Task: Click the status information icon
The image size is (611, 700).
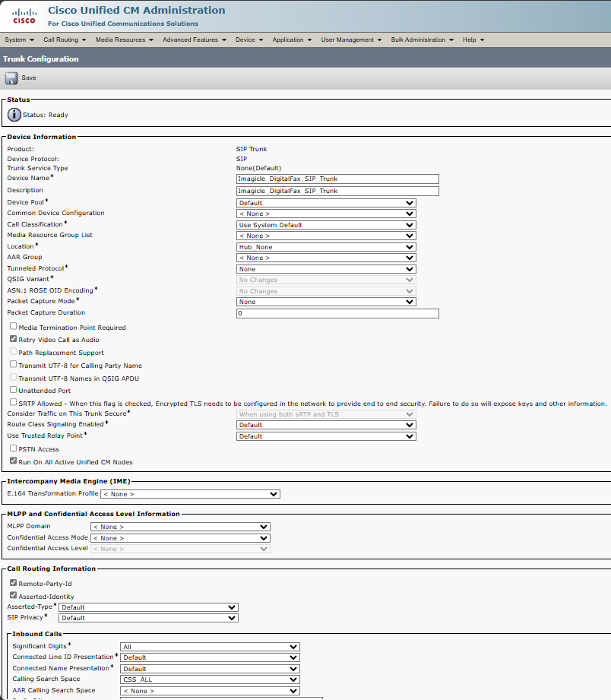Action: coord(14,115)
